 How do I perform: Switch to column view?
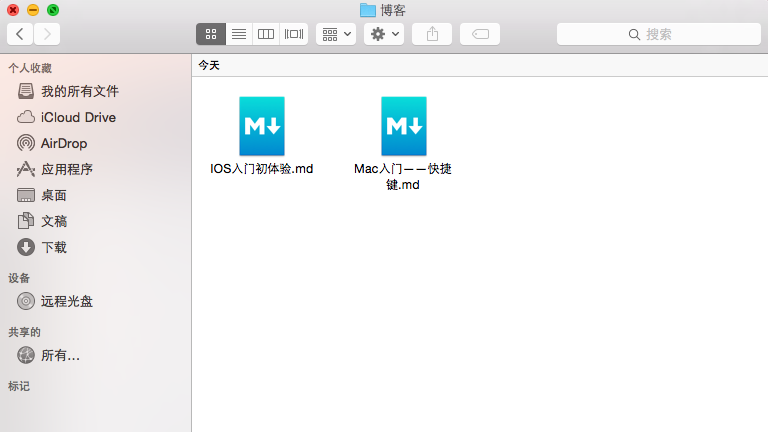[266, 34]
